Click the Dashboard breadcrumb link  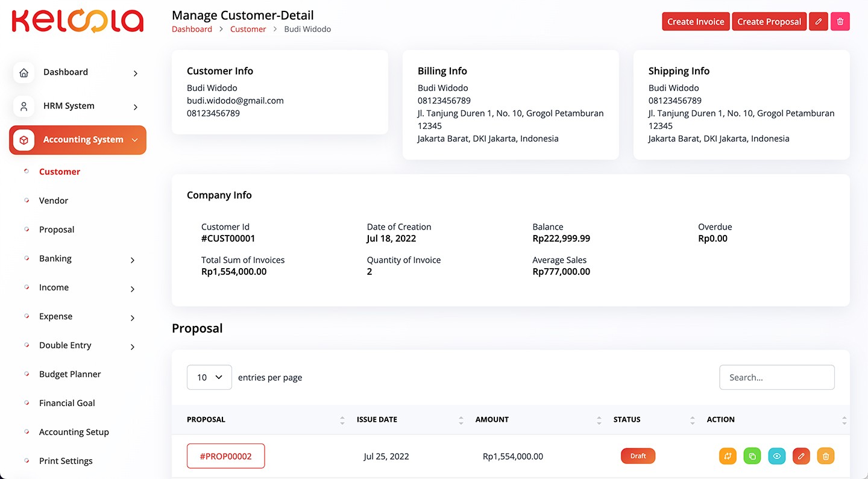pos(192,29)
